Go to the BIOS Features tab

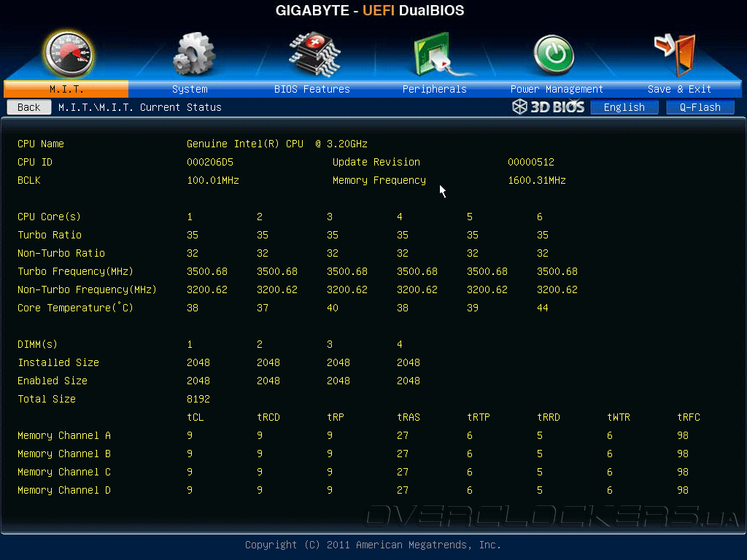[x=312, y=89]
